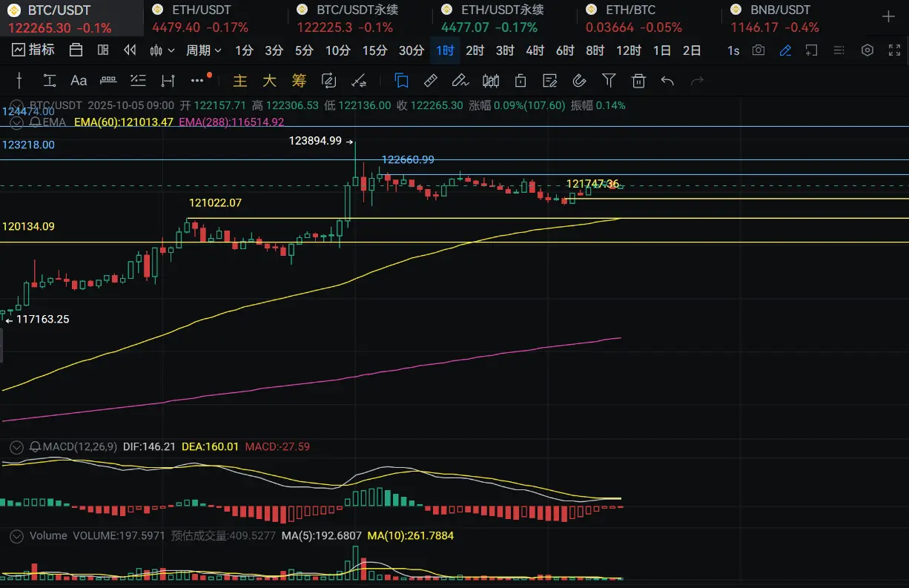909x588 pixels.
Task: Switch to the 12时 timeframe
Action: pyautogui.click(x=629, y=50)
